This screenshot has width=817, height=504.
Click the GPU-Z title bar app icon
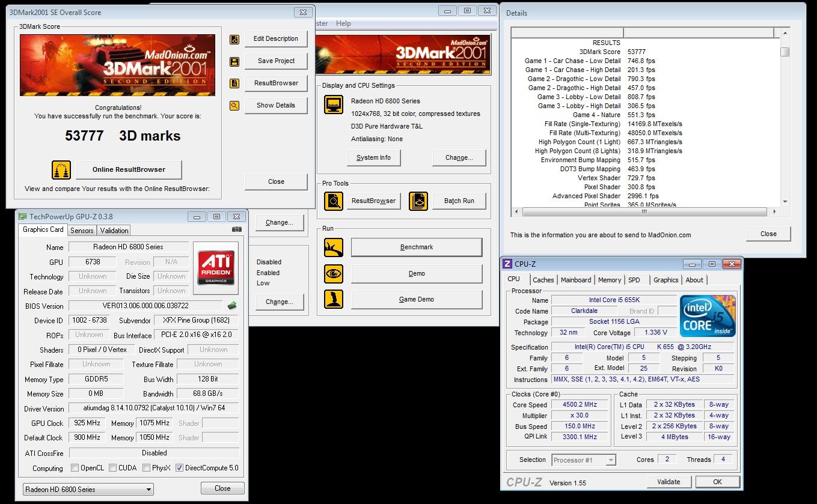tap(22, 217)
